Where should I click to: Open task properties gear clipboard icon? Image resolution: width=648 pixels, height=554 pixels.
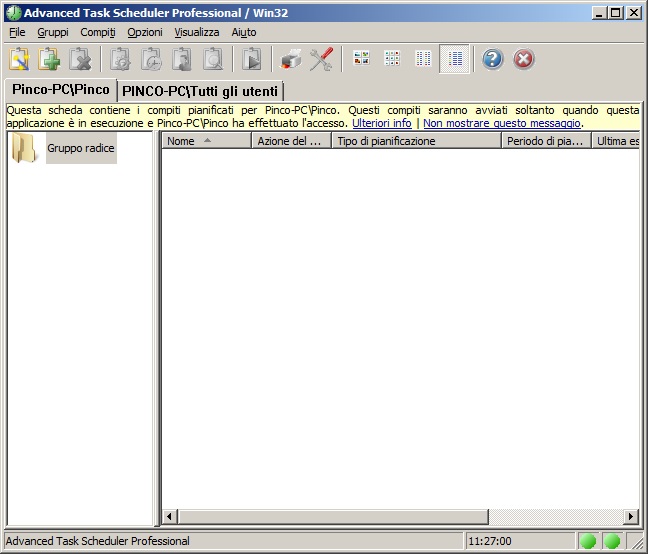point(120,59)
